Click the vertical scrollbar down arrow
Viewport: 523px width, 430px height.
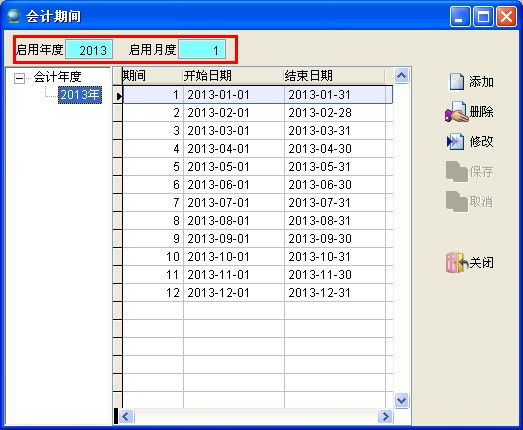point(401,400)
